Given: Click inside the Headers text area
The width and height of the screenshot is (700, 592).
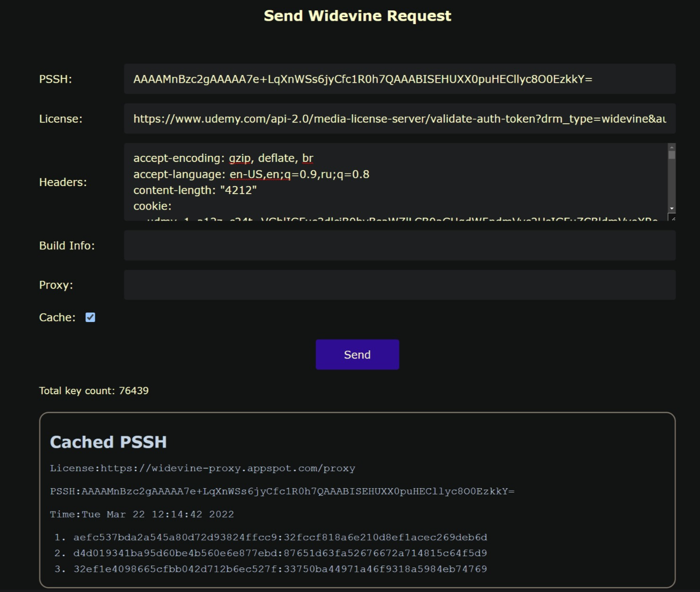Looking at the screenshot, I should pyautogui.click(x=395, y=182).
